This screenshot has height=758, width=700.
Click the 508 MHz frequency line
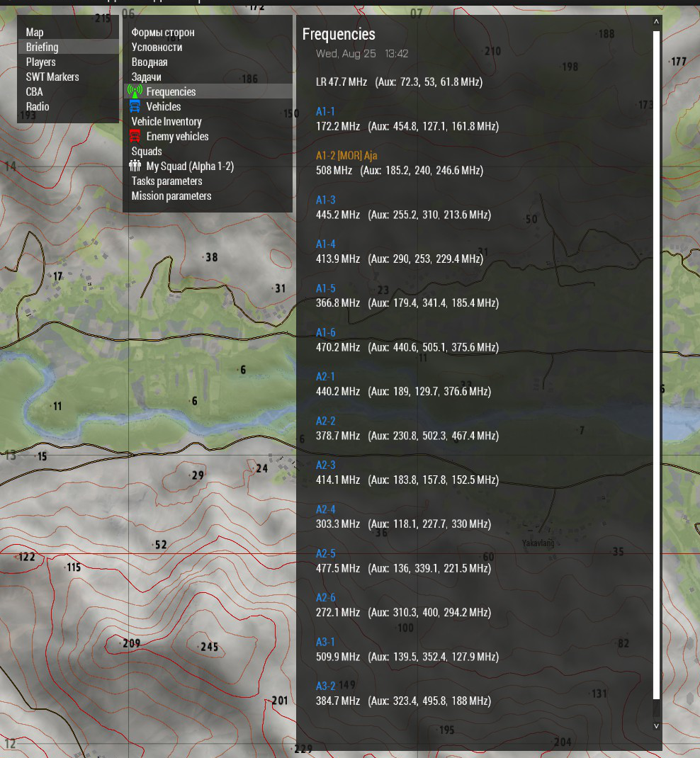click(400, 171)
